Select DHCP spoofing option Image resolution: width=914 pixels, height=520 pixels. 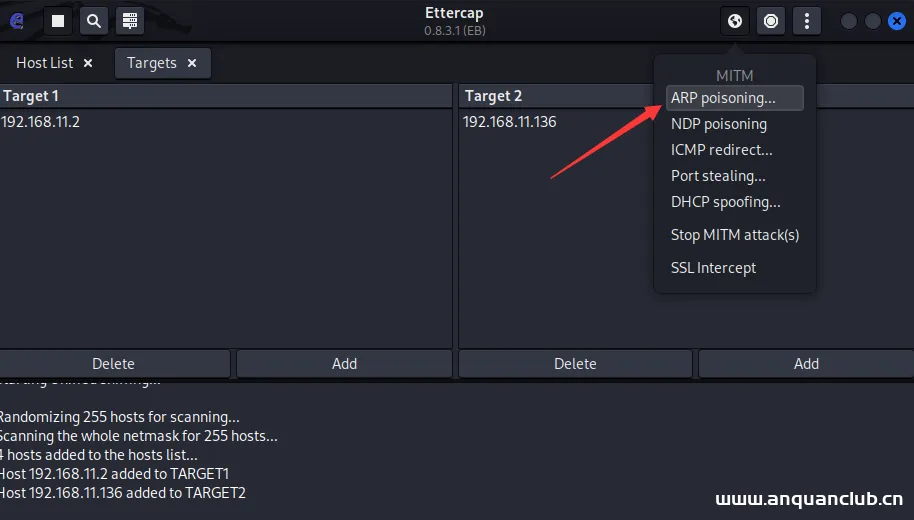pos(725,202)
